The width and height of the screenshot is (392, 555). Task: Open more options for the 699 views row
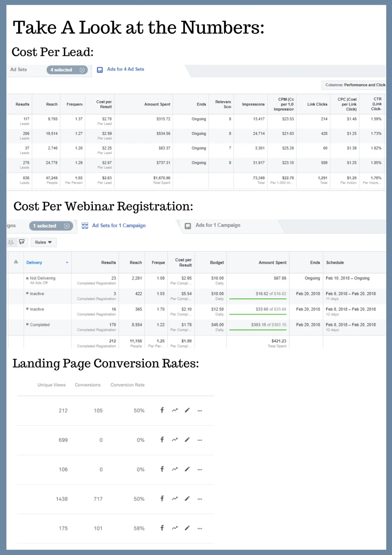click(x=200, y=440)
